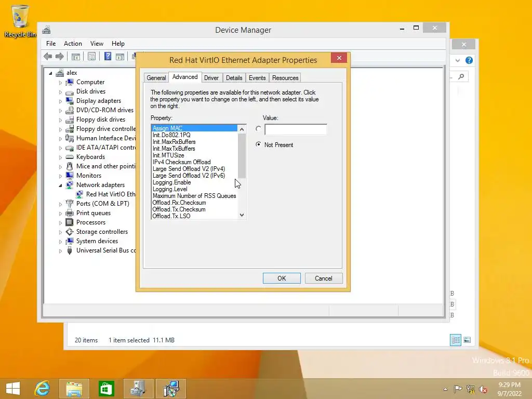Select the Computer device icon
532x399 pixels.
tap(70, 82)
